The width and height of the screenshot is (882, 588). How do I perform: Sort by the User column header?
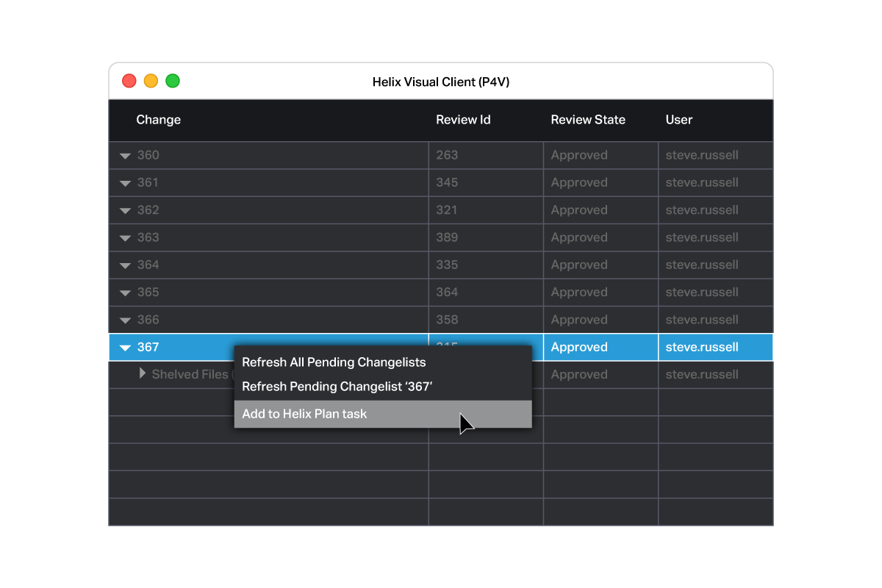[679, 120]
